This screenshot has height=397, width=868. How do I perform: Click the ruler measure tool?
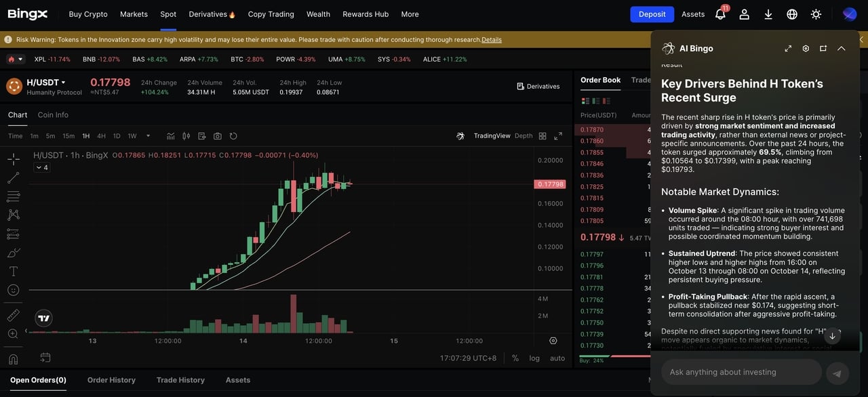(x=13, y=315)
